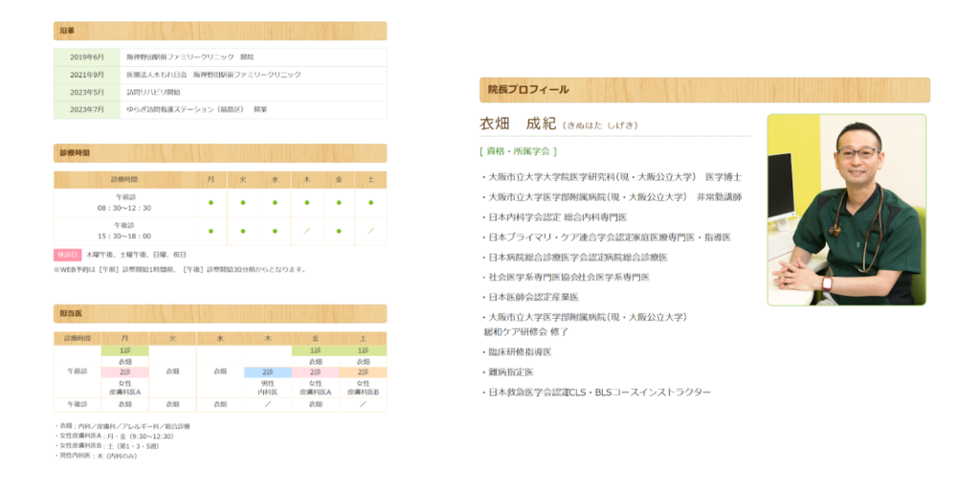Image resolution: width=980 pixels, height=495 pixels.
Task: Select the 沿革 section header
Action: 220,31
